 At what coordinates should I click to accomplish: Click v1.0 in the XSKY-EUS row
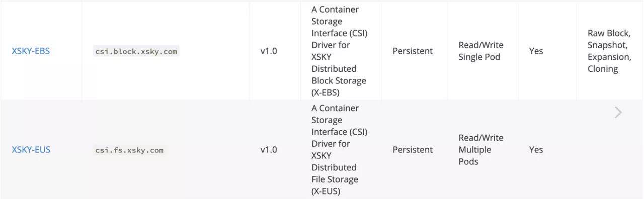pos(269,150)
